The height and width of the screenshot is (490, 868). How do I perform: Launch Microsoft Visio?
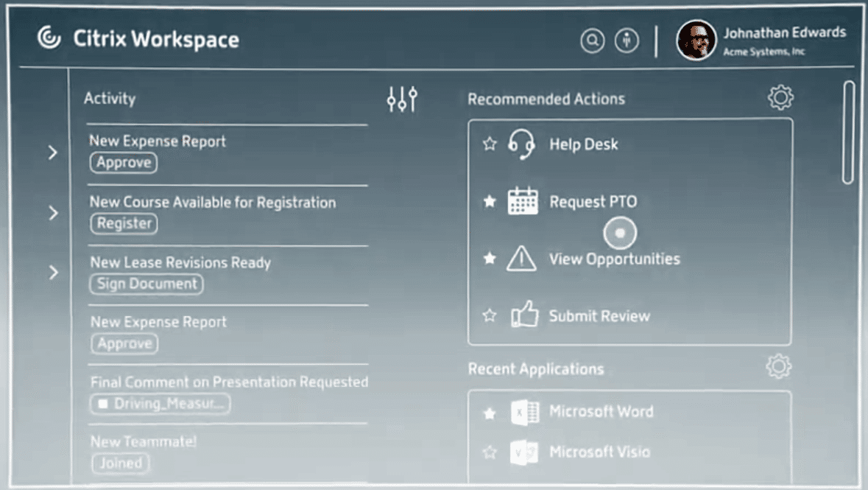(x=599, y=452)
